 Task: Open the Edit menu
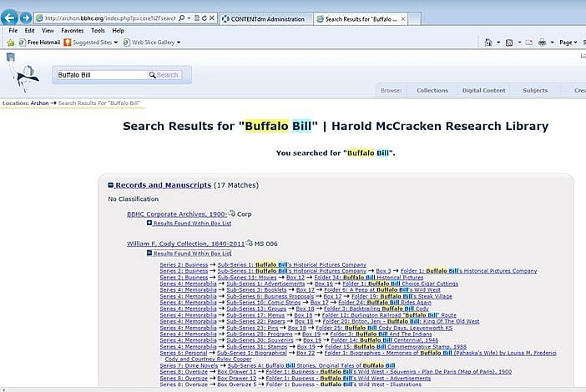(29, 31)
